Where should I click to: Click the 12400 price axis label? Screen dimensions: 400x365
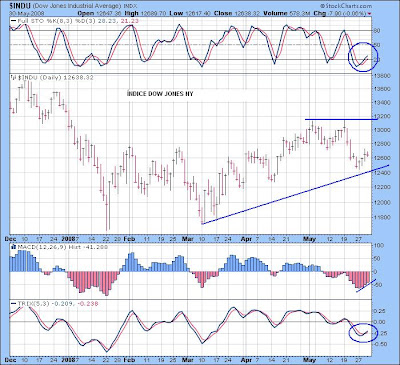[x=381, y=173]
